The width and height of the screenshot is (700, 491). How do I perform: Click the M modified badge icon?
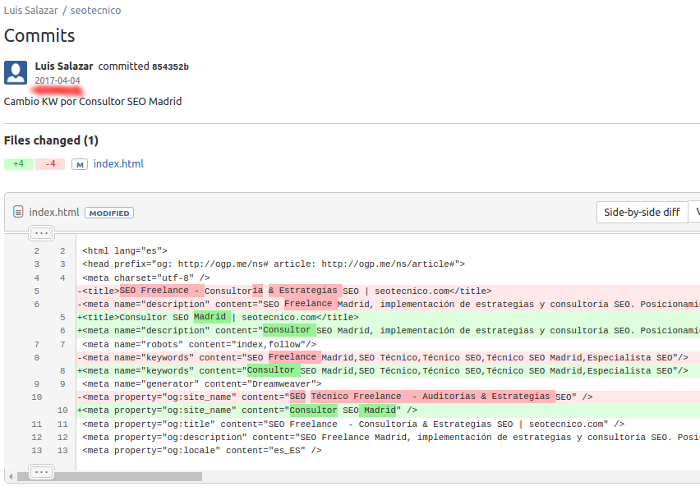coord(79,164)
